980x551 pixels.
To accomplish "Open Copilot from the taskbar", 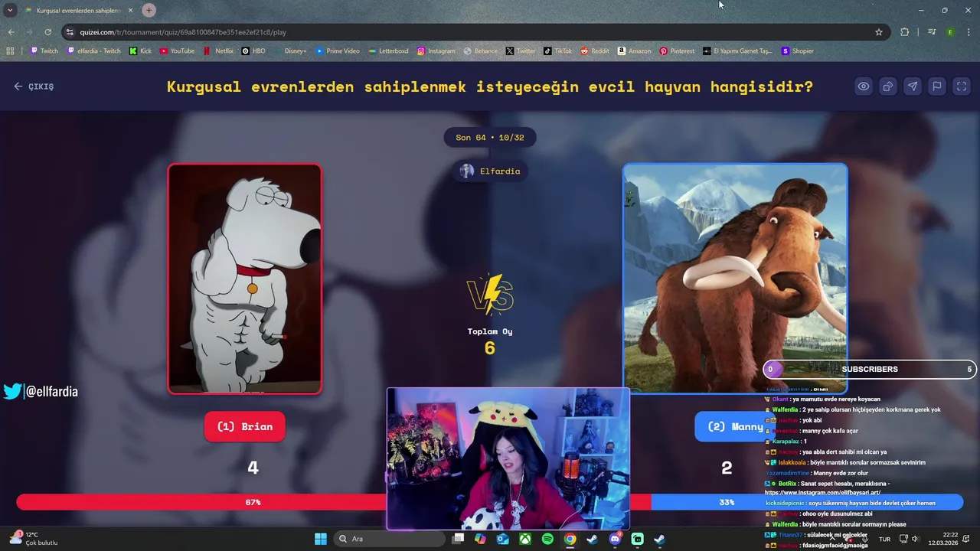I will point(480,539).
